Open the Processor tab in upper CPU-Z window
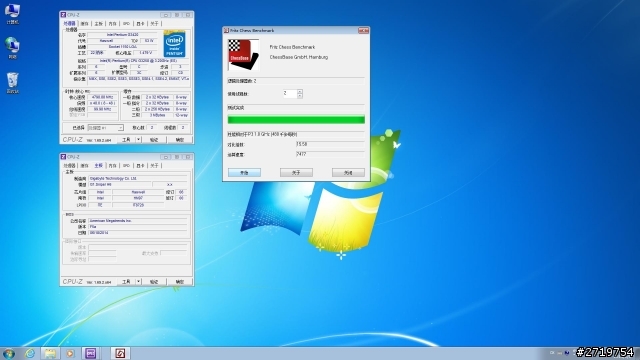The image size is (640, 360). tap(69, 24)
